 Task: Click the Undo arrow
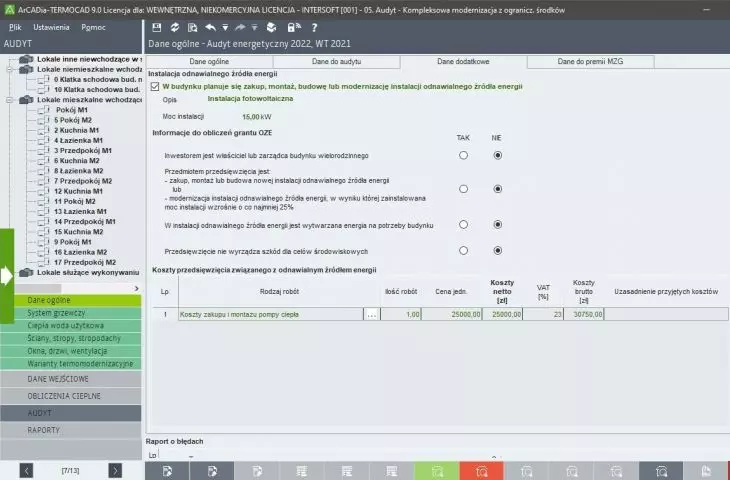[x=210, y=27]
